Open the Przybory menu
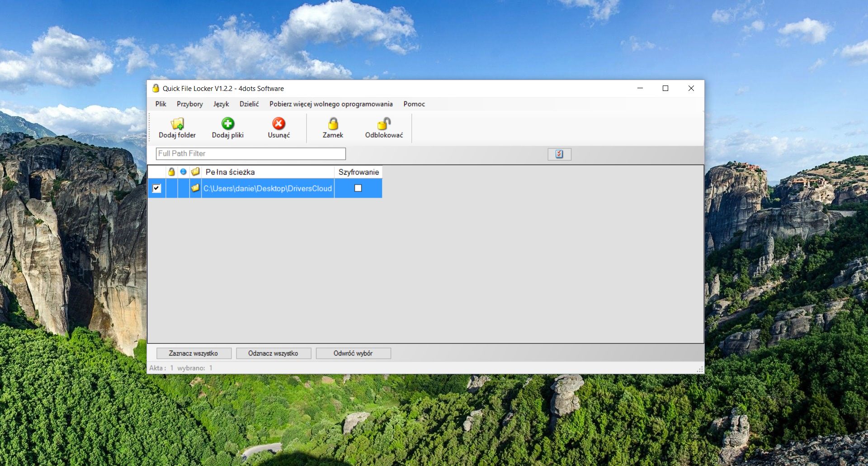This screenshot has height=466, width=868. (x=189, y=104)
